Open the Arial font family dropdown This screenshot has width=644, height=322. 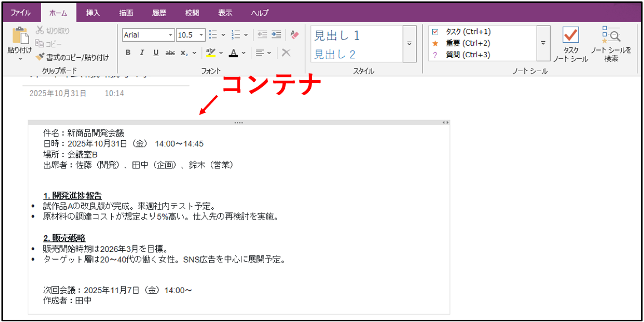(x=171, y=34)
